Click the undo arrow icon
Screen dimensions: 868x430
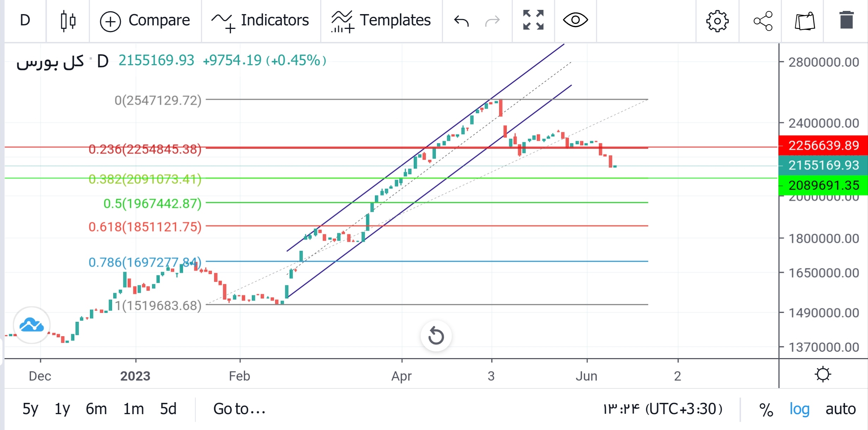click(461, 21)
